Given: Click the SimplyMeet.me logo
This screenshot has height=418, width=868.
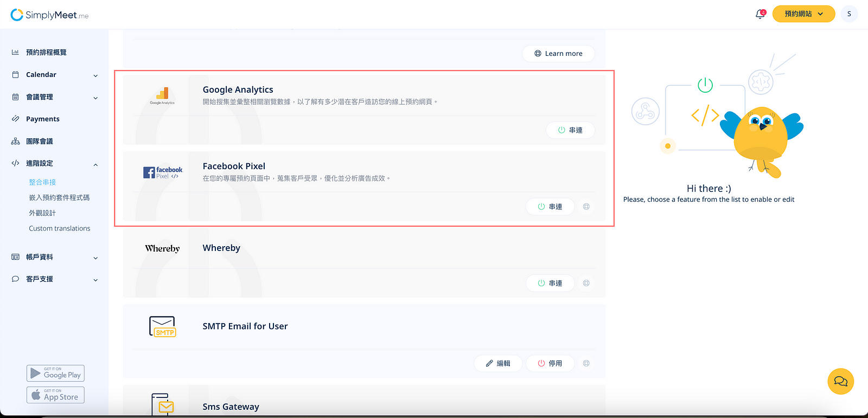Looking at the screenshot, I should (x=49, y=15).
